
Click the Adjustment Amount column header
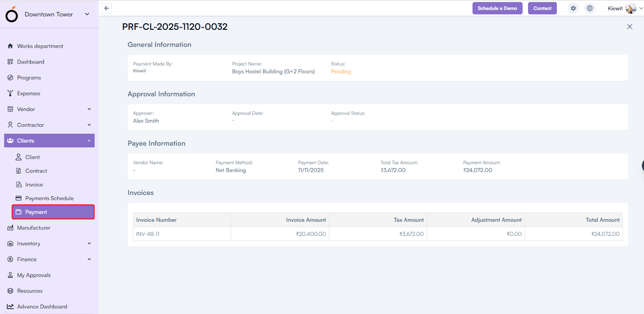click(476, 220)
